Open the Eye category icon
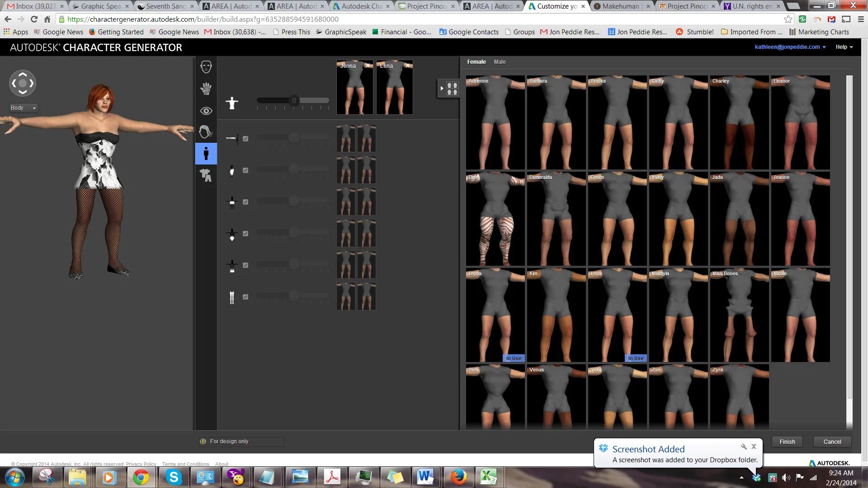The height and width of the screenshot is (488, 868). [206, 111]
